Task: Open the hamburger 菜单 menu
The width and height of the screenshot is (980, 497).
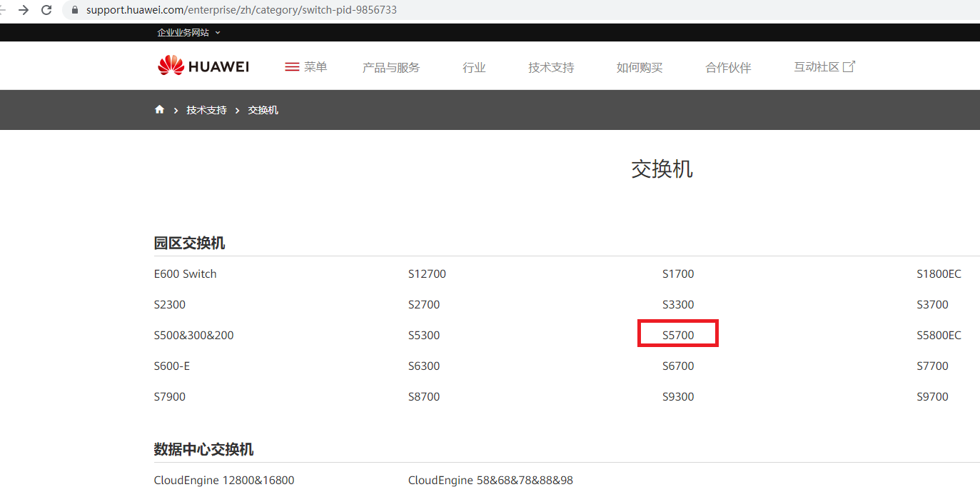Action: (305, 66)
